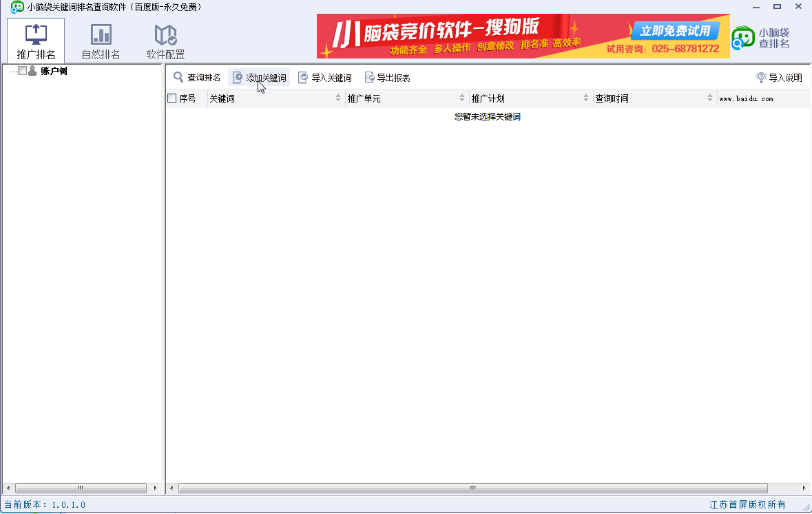
Task: Open the 推广排名 tab
Action: pyautogui.click(x=36, y=41)
